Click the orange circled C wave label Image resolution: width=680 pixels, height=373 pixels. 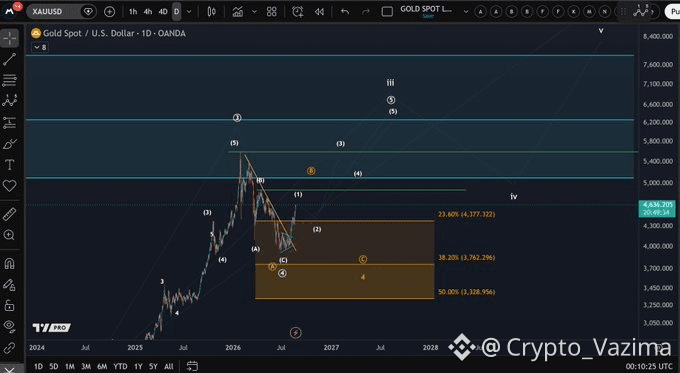[x=363, y=259]
